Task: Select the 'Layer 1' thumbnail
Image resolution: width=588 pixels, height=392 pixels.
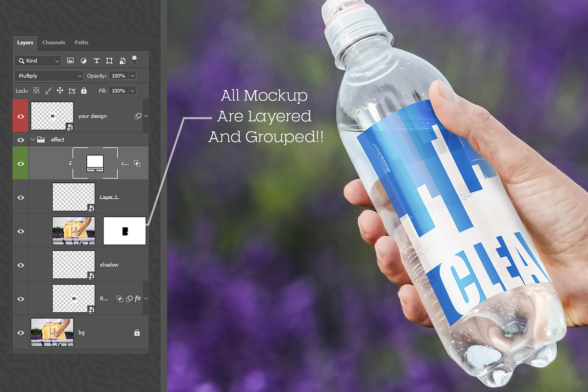Action: pyautogui.click(x=73, y=197)
